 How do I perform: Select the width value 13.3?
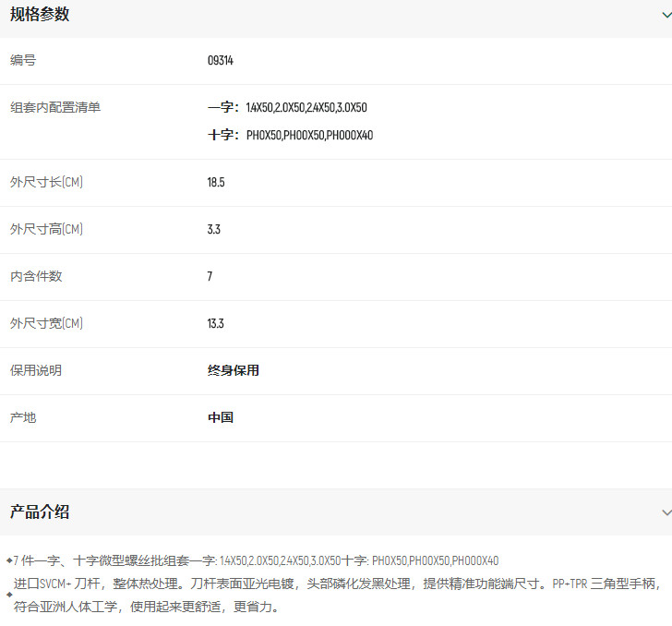(216, 324)
